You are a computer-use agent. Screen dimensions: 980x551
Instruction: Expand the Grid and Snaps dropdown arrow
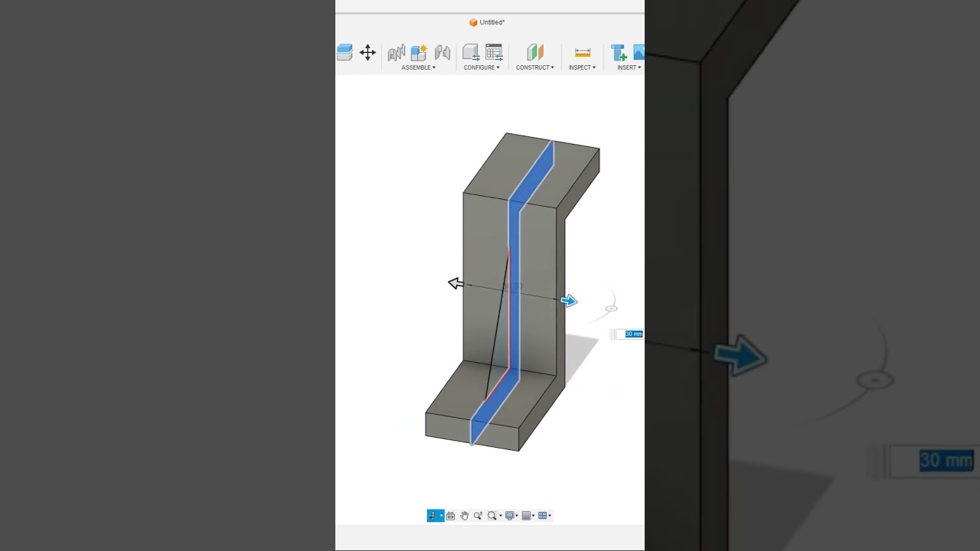click(x=534, y=516)
